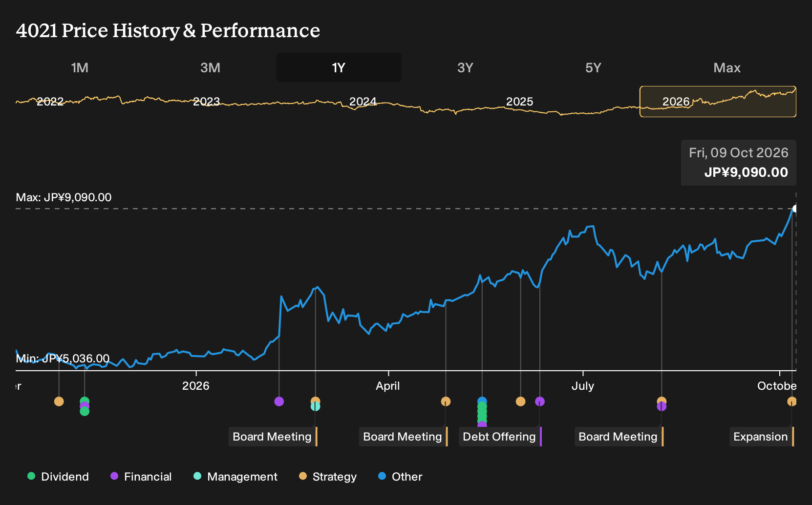This screenshot has height=505, width=812.
Task: Toggle Strategy events in the legend
Action: click(x=328, y=477)
